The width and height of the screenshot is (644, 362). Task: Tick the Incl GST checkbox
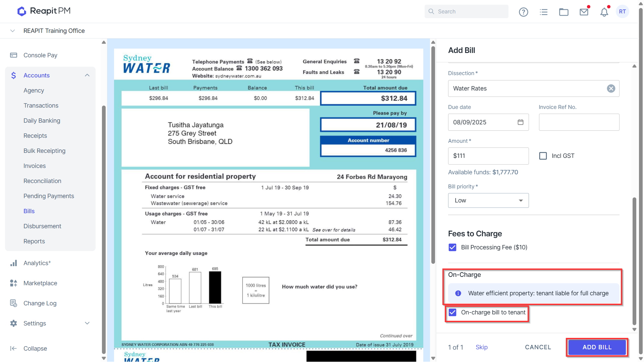[543, 156]
